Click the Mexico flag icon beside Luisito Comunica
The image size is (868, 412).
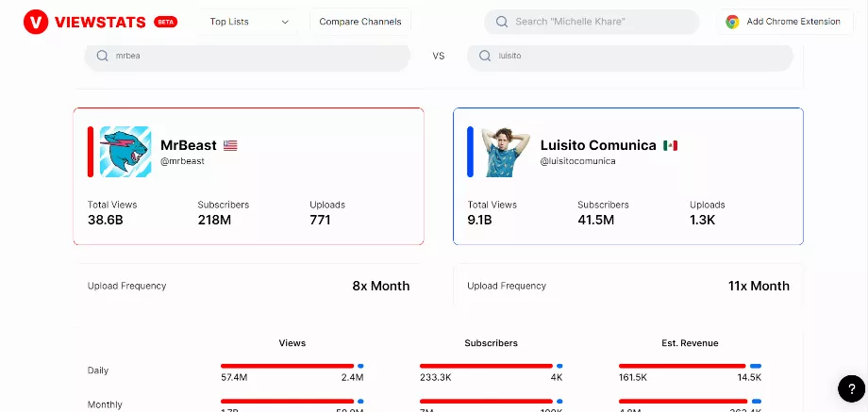click(x=671, y=145)
